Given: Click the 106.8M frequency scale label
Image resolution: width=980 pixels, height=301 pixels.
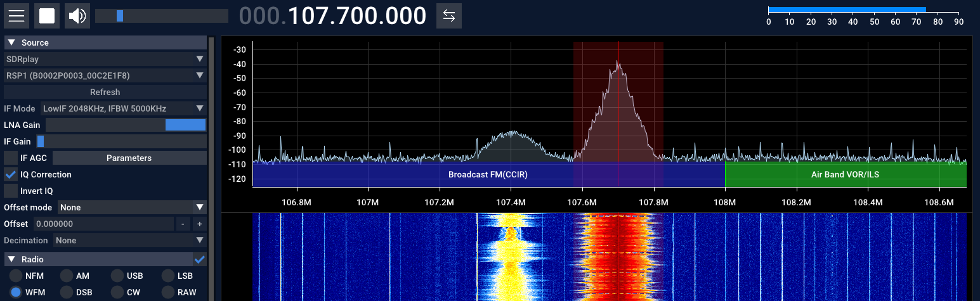Looking at the screenshot, I should click(296, 202).
